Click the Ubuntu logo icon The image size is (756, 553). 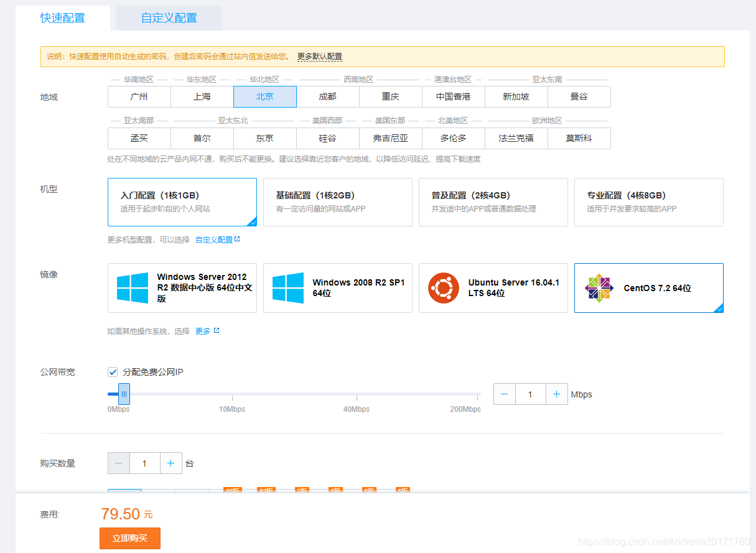[x=444, y=288]
